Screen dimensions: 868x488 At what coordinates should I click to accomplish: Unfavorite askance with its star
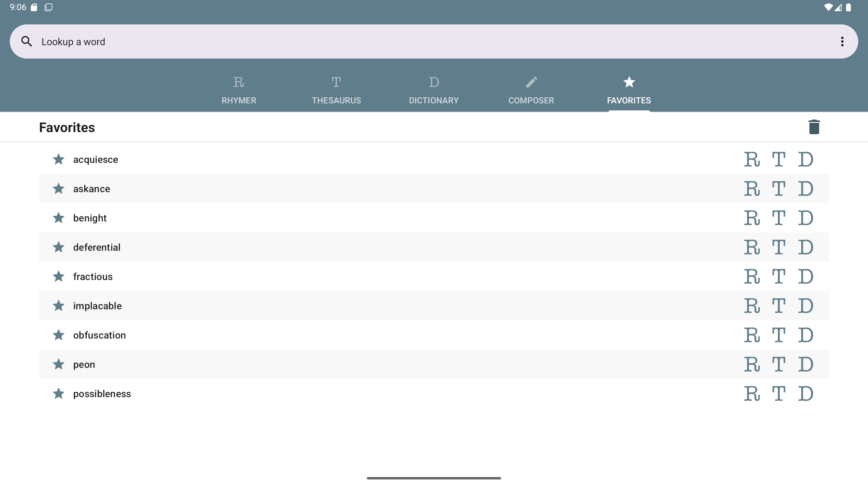[x=59, y=188]
